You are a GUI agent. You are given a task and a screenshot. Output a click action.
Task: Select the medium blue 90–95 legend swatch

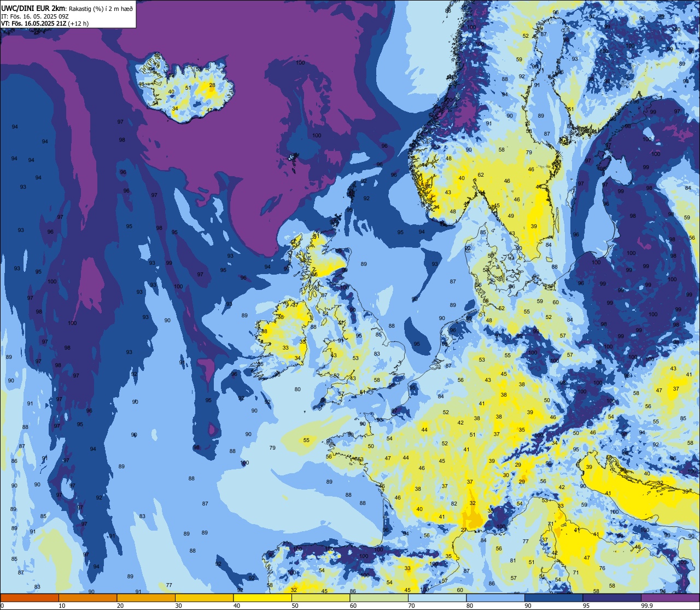pyautogui.click(x=553, y=597)
